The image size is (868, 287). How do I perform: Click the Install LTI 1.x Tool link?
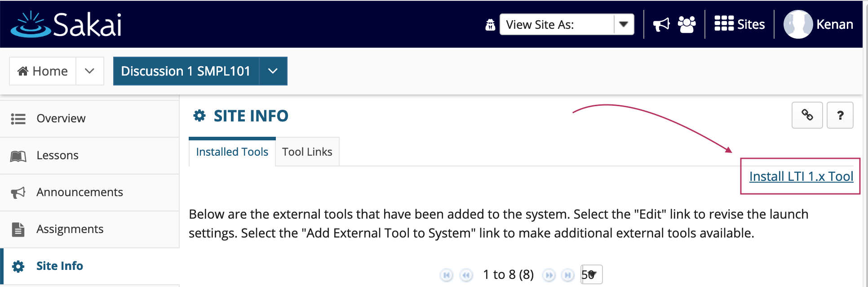(x=801, y=176)
